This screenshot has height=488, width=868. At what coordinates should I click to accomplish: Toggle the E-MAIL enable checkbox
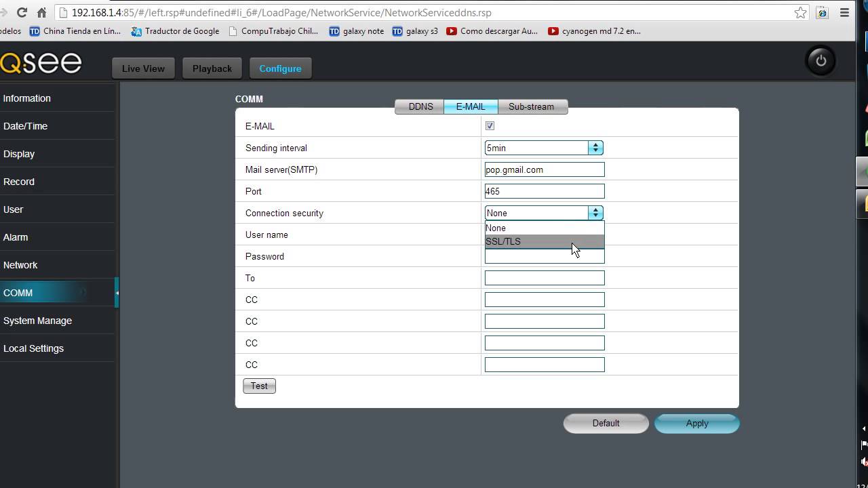[x=490, y=126]
